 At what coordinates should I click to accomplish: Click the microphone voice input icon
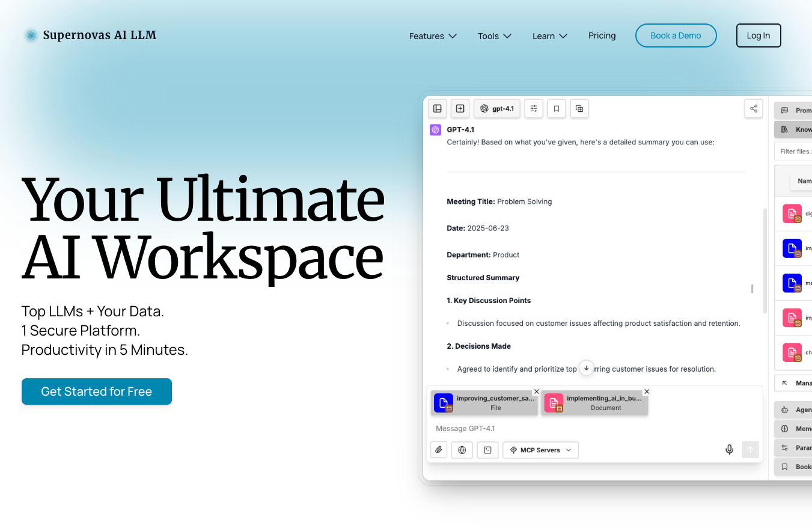pos(730,450)
